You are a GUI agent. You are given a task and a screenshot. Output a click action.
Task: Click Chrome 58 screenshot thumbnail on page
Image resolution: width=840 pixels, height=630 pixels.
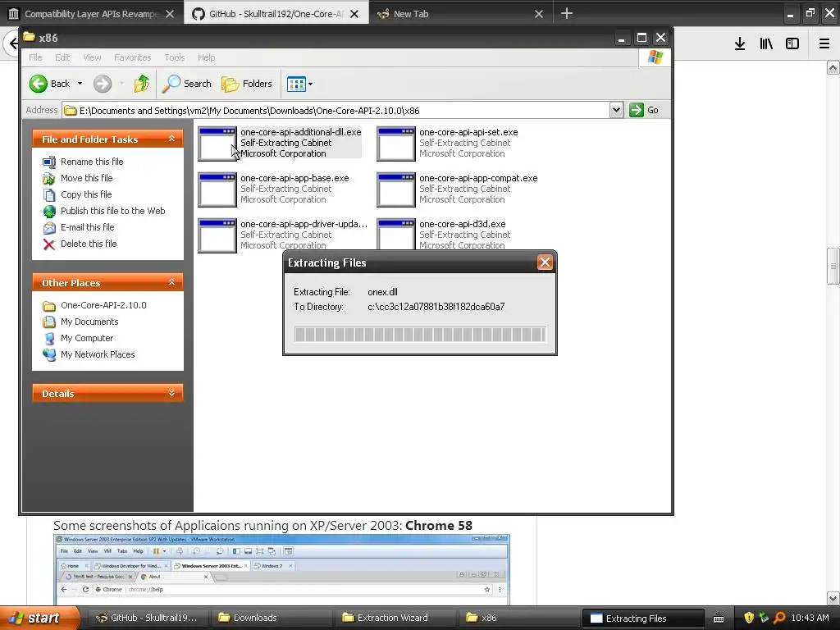click(282, 570)
